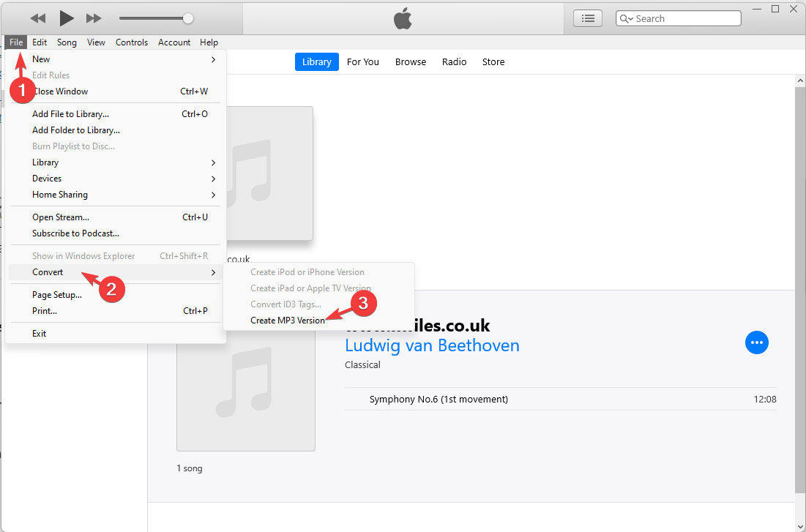Select Subscribe to Podcast
Viewport: 806px width, 532px height.
click(116, 233)
